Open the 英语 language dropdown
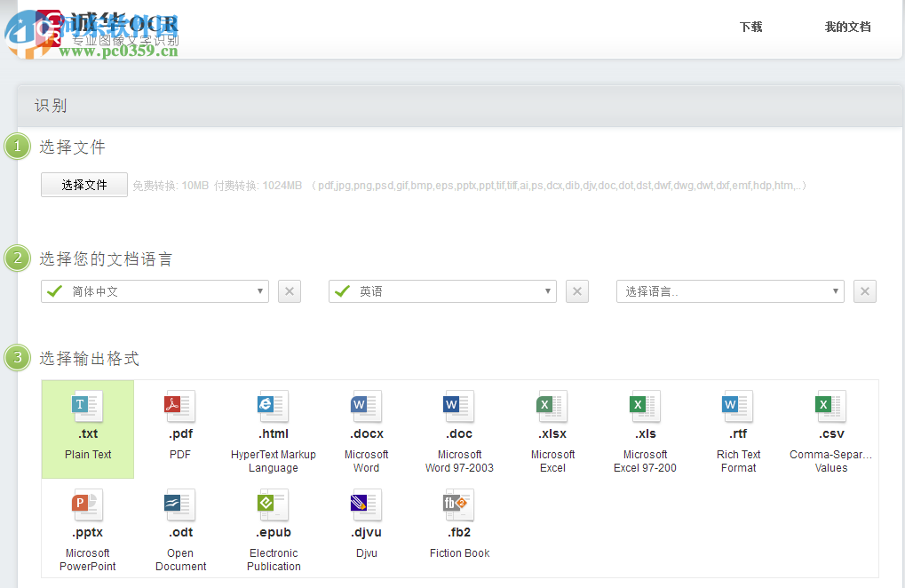Viewport: 905px width, 588px height. (x=442, y=291)
